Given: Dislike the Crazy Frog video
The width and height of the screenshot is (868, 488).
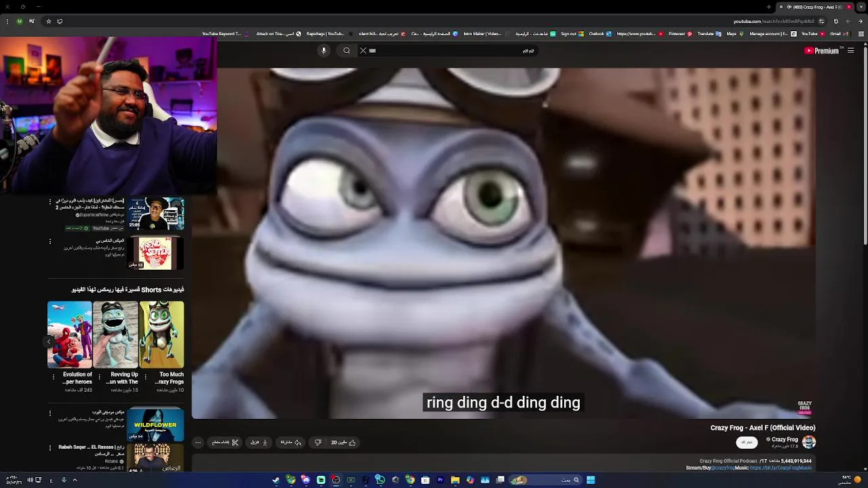Looking at the screenshot, I should pyautogui.click(x=317, y=443).
